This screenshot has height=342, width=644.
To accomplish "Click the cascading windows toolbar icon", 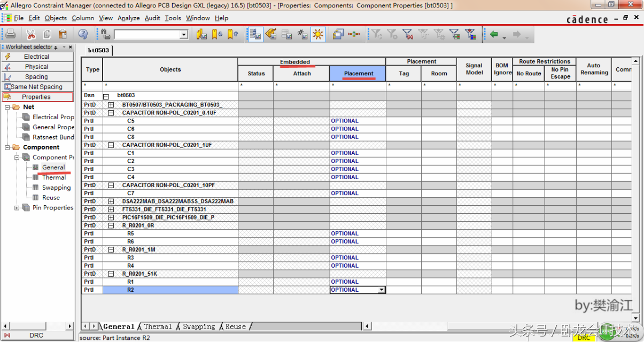I will 338,34.
